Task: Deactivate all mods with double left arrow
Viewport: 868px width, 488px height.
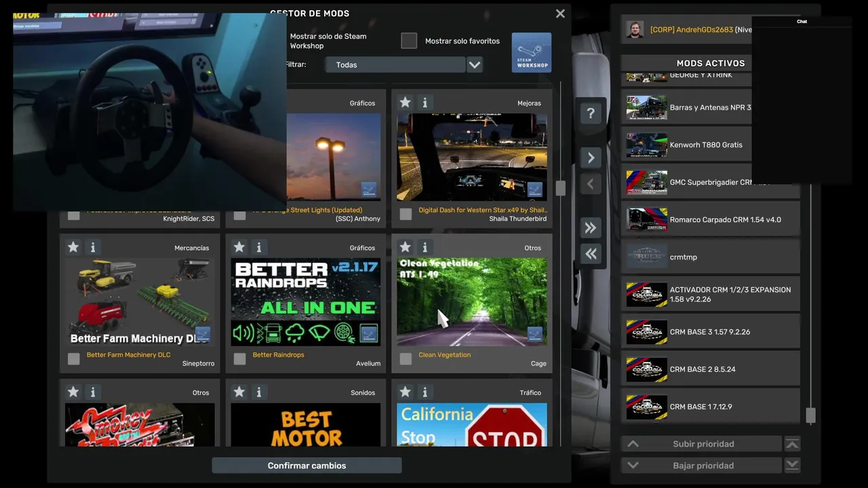Action: click(x=591, y=253)
